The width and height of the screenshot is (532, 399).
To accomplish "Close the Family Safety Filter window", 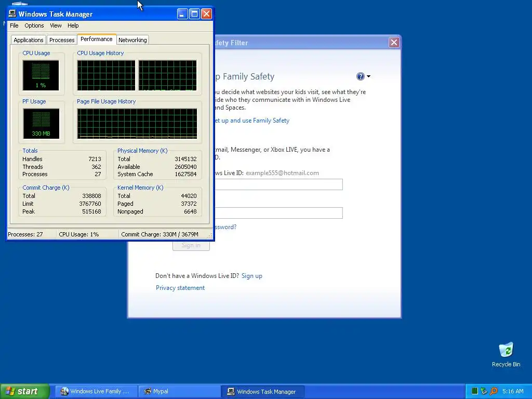I will (394, 43).
